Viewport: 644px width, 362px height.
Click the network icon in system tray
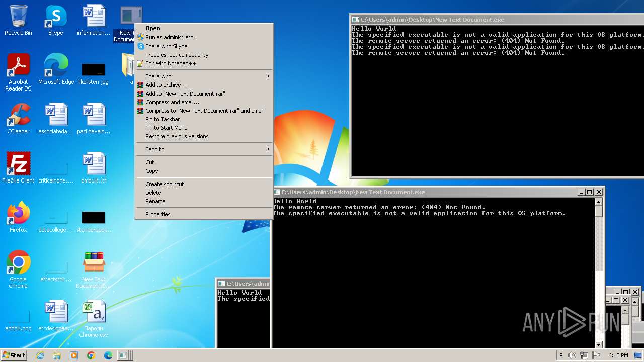584,355
